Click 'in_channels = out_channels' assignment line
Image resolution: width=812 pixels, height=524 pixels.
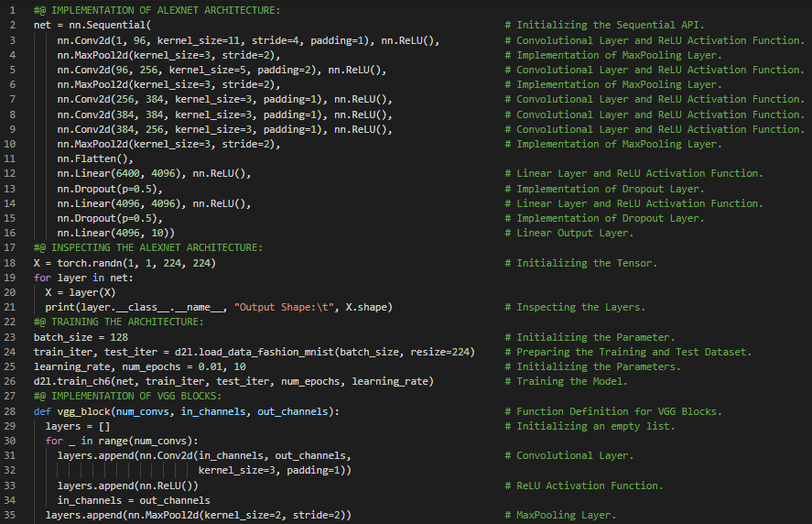(x=134, y=500)
